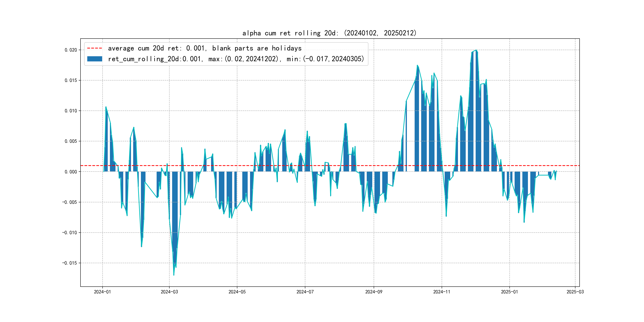This screenshot has height=322, width=644.
Task: Click the blue bar legend swatch
Action: (94, 59)
